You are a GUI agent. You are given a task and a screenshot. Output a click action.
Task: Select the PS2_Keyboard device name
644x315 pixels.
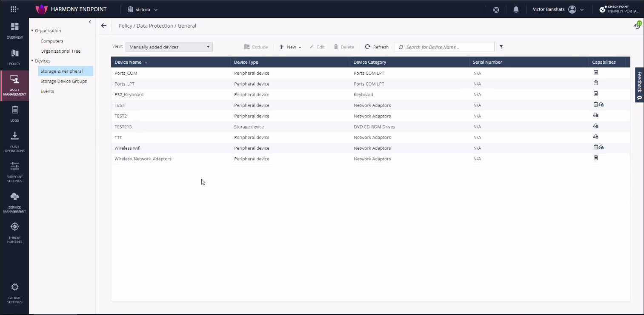tap(129, 95)
